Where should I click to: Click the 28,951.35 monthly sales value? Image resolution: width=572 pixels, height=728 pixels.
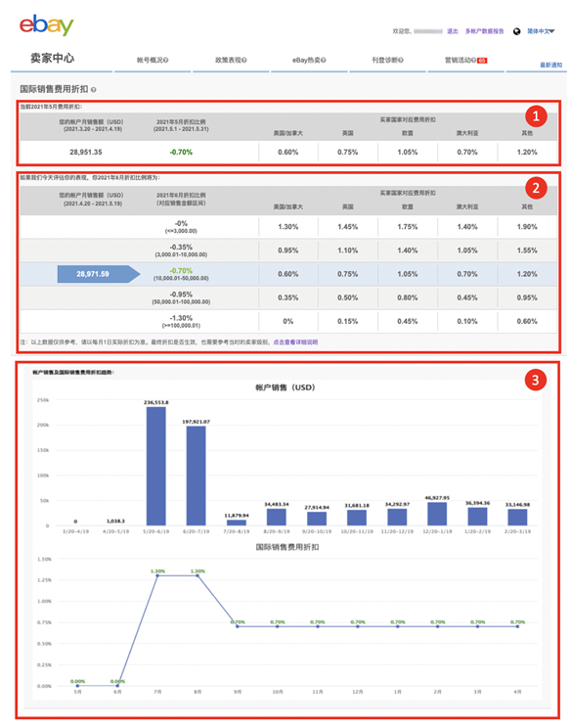[86, 153]
